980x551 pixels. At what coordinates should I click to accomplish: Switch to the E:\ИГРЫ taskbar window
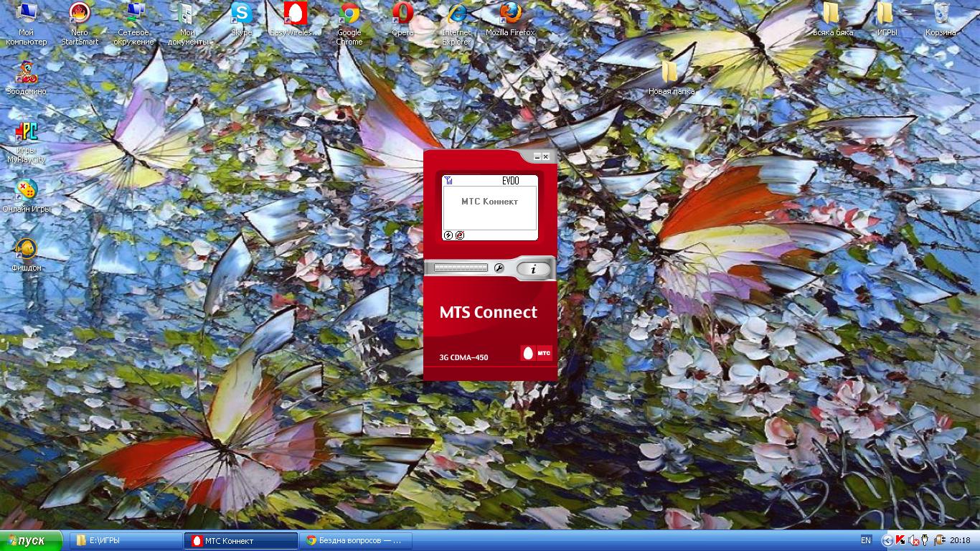coord(127,540)
